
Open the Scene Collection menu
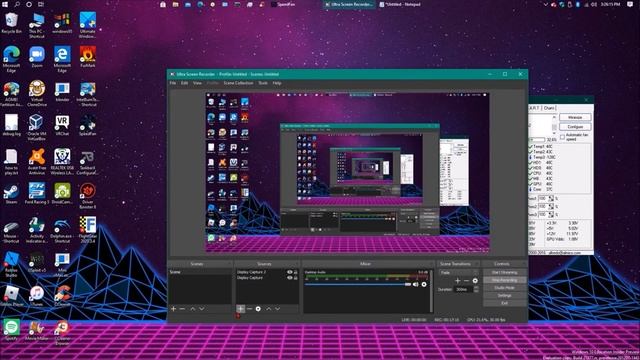[238, 83]
